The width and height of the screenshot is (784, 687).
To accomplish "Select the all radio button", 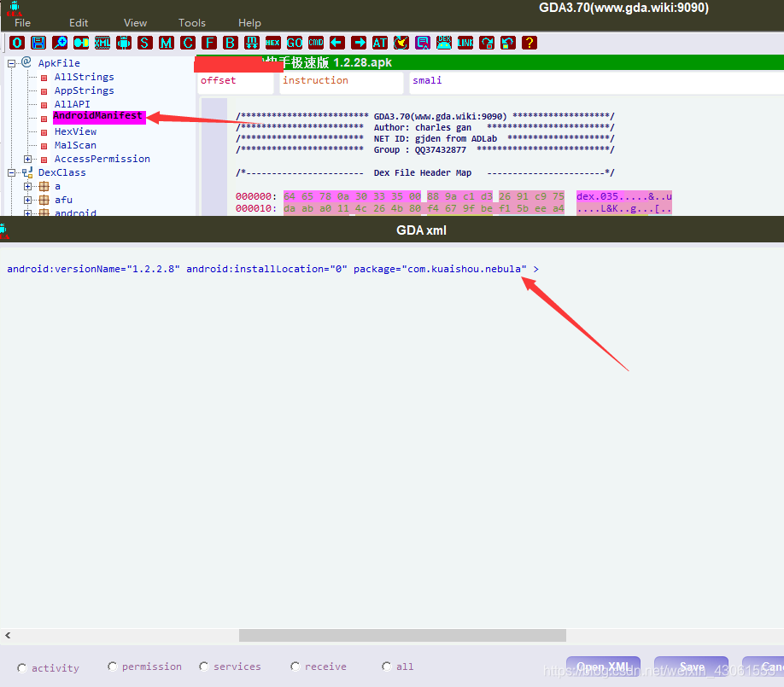I will (x=387, y=667).
